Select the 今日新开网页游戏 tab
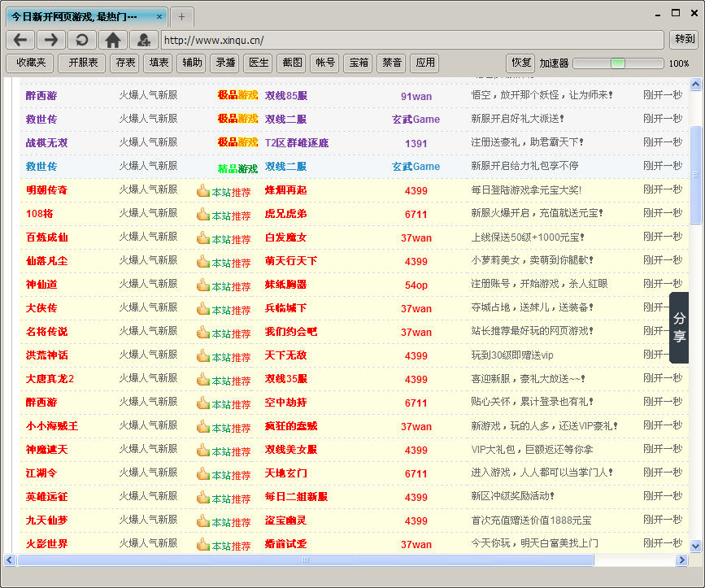 (80, 16)
